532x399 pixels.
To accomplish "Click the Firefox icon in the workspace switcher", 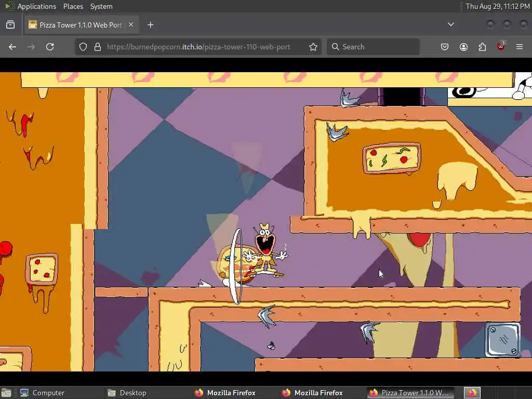I will (x=472, y=393).
